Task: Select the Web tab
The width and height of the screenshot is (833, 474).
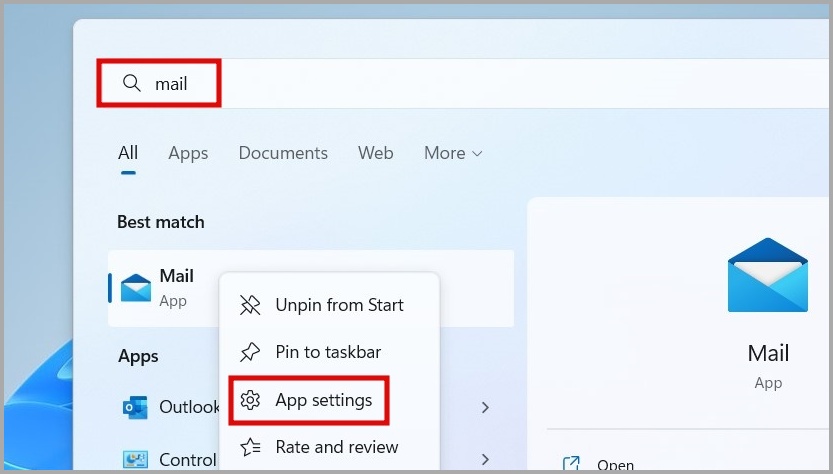Action: point(376,153)
